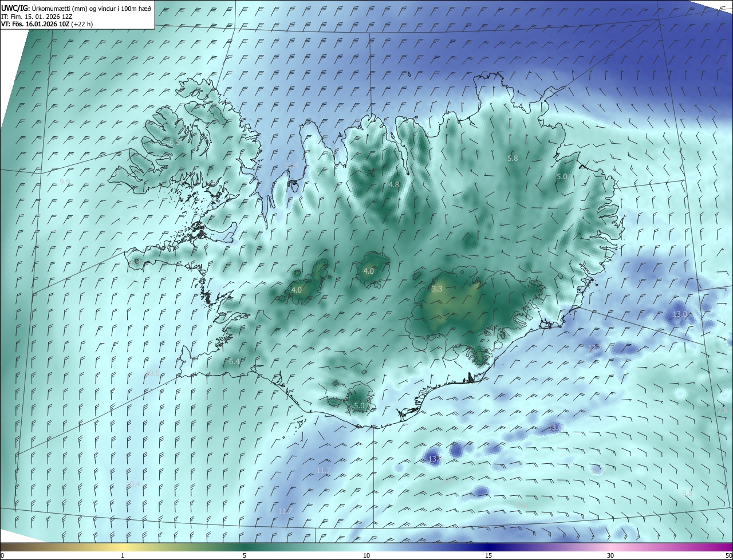Click the 7.8 value on the map

point(723,411)
